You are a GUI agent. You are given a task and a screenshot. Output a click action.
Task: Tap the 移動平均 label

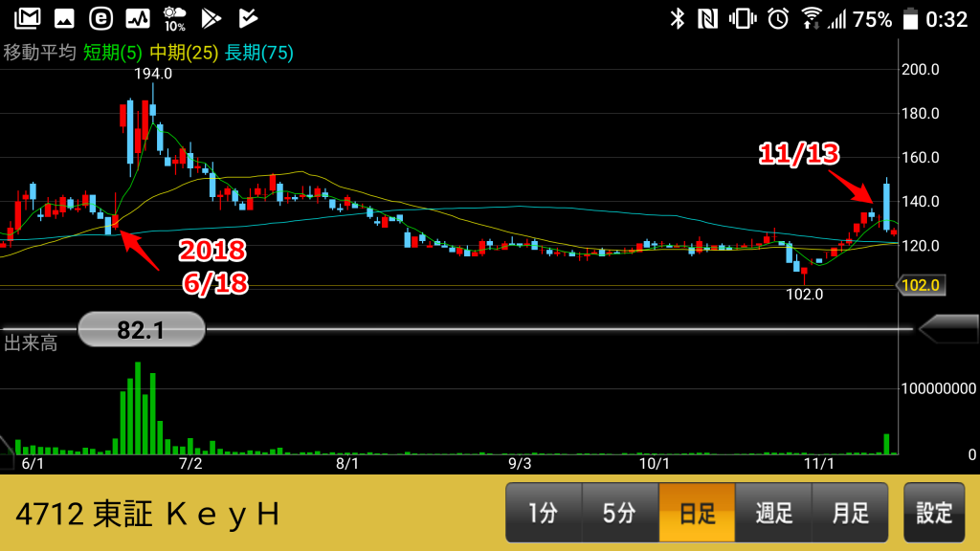pyautogui.click(x=39, y=53)
